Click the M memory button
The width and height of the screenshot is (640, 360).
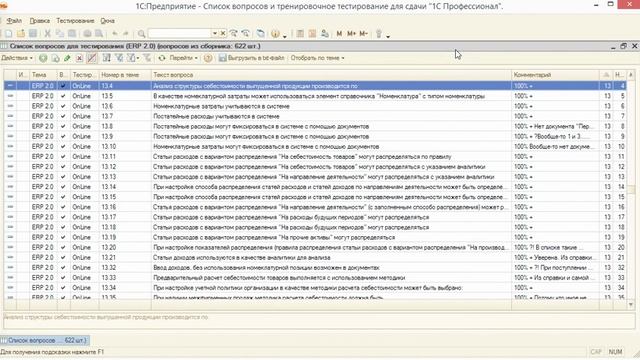339,34
